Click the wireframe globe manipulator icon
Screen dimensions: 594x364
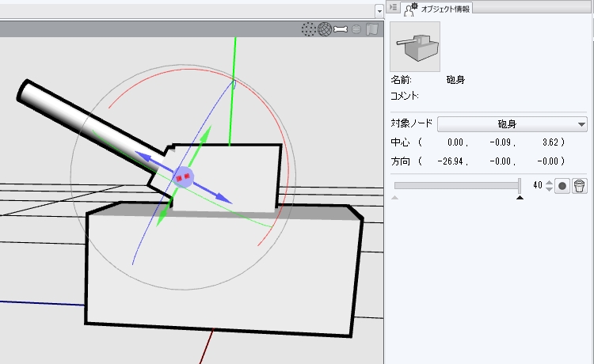point(325,29)
